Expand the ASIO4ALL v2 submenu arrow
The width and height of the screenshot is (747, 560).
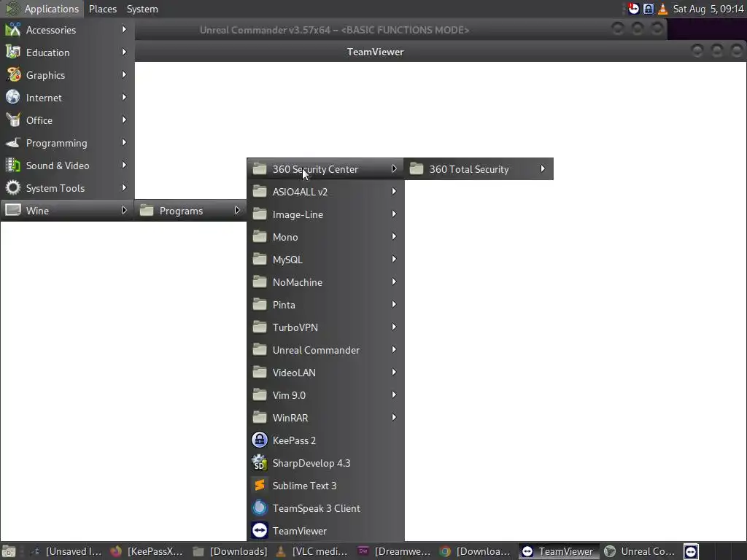point(393,191)
